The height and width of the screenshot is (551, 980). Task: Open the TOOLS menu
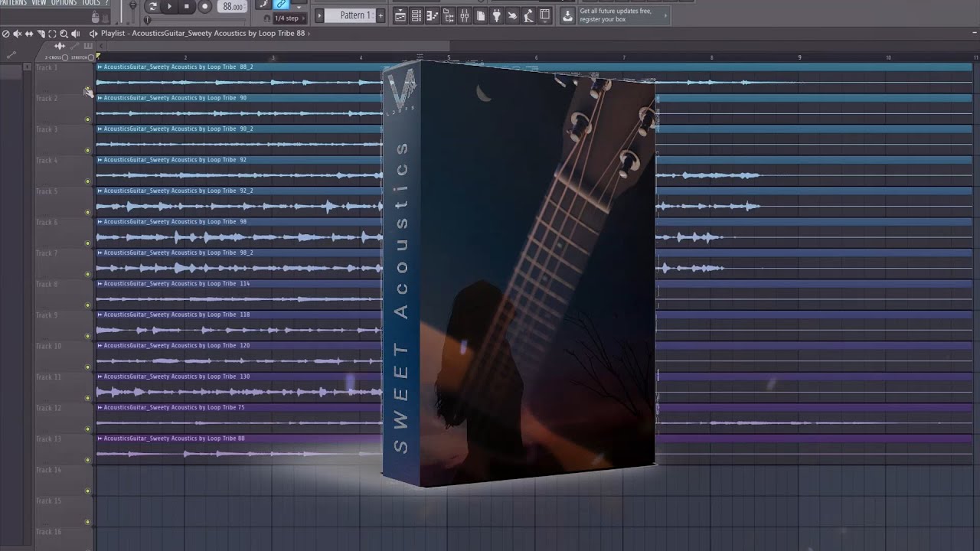[91, 3]
